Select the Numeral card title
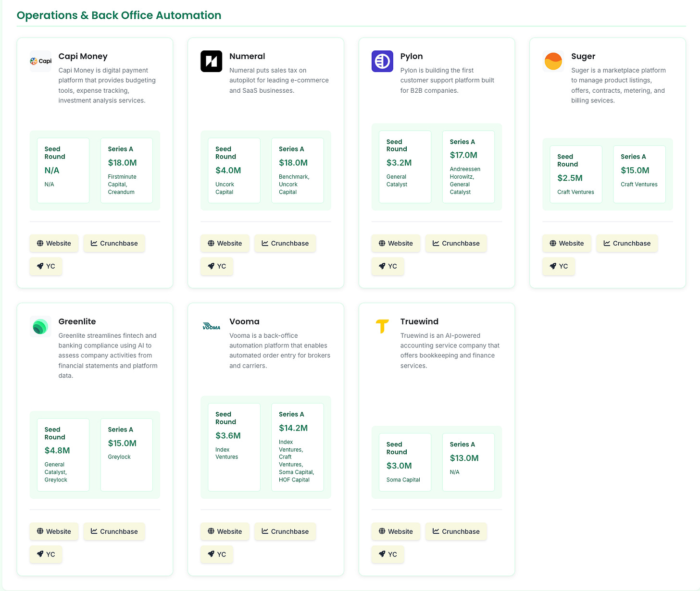 [x=247, y=56]
